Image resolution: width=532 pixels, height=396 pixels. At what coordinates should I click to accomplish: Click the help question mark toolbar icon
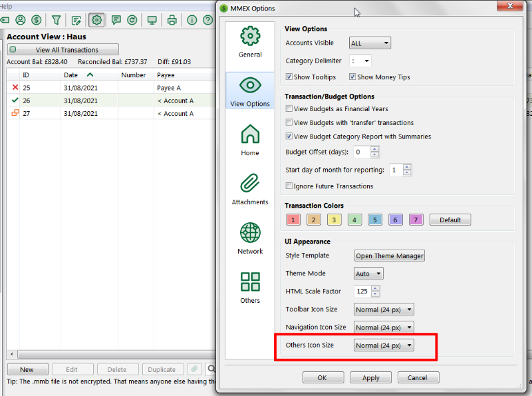click(207, 20)
